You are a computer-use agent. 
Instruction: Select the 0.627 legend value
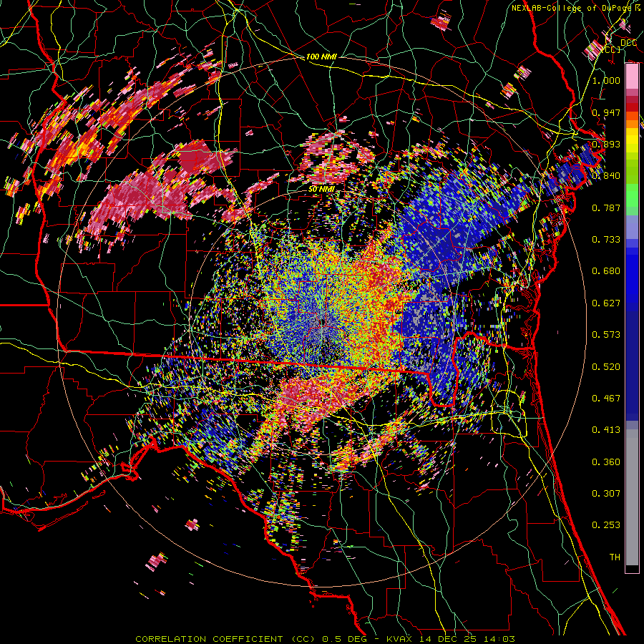[x=606, y=303]
